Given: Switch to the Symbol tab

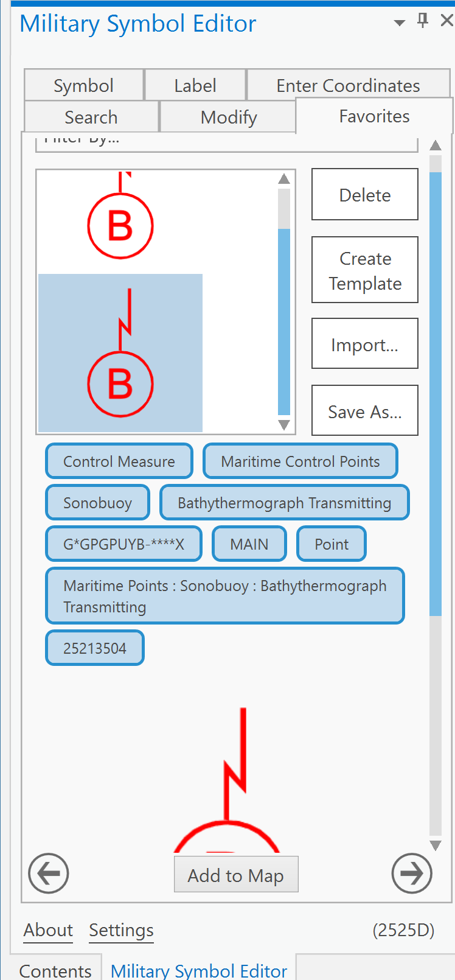Looking at the screenshot, I should click(x=84, y=85).
